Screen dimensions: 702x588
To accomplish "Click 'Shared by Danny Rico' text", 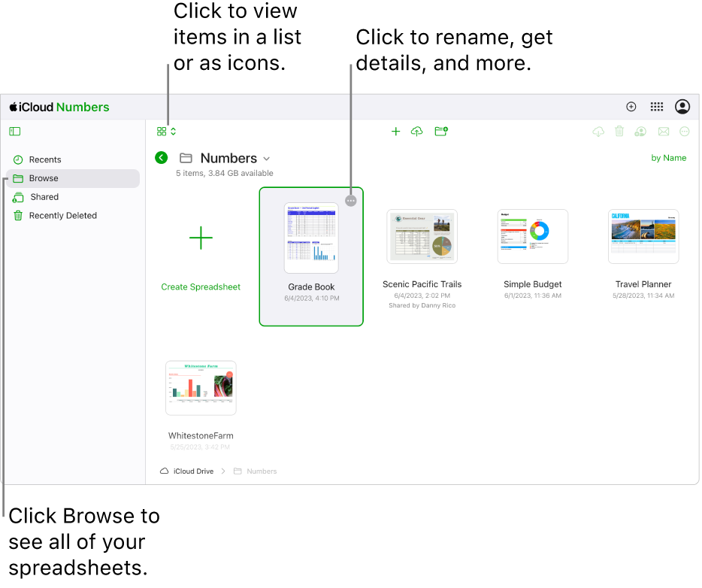I will click(x=422, y=305).
